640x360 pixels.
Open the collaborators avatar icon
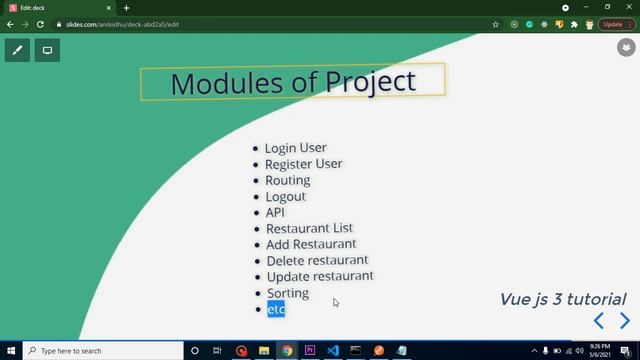(626, 47)
